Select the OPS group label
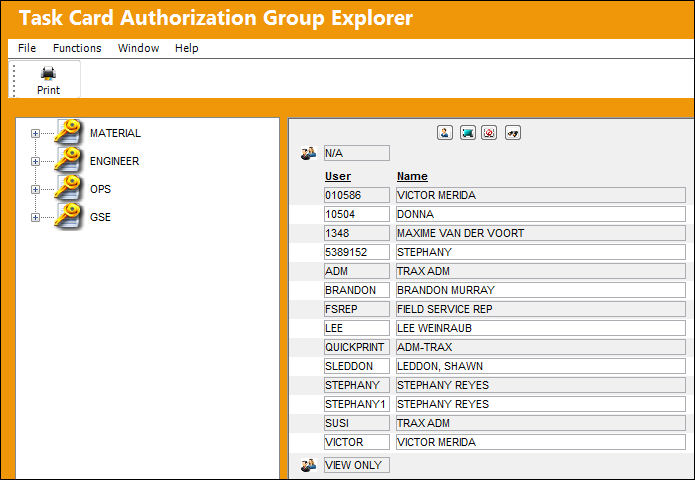This screenshot has height=480, width=695. tap(100, 189)
